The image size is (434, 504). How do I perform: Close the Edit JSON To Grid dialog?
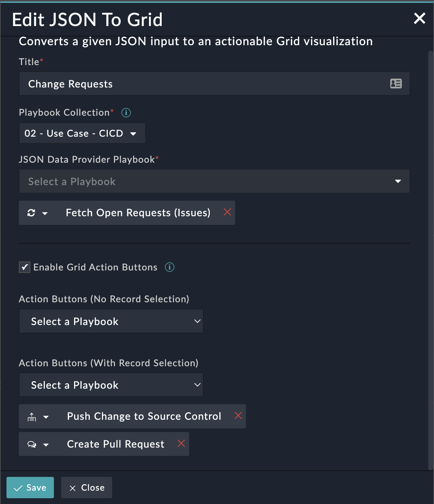coord(420,18)
